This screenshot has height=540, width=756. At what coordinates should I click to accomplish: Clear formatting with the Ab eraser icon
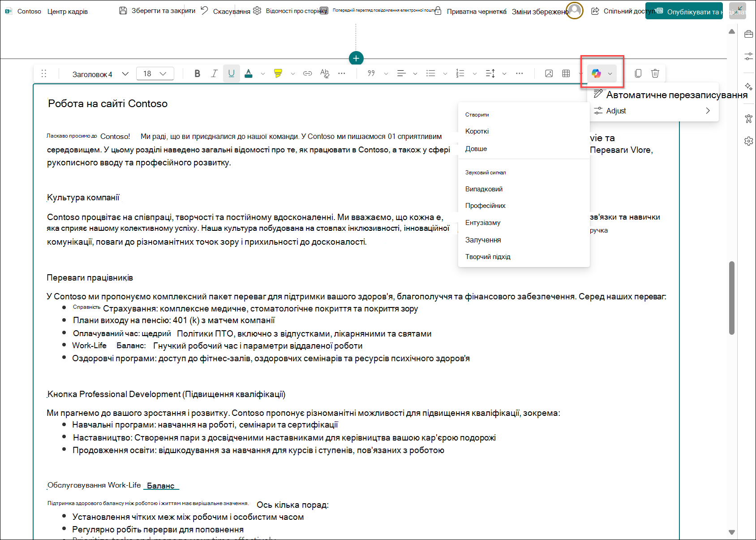(x=325, y=73)
